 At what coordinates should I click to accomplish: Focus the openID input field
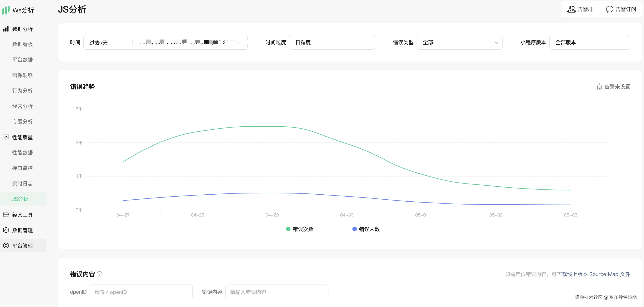point(141,292)
